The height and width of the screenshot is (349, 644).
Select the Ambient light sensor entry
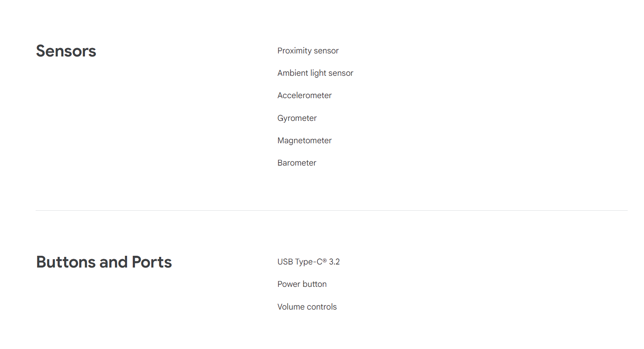coord(315,73)
